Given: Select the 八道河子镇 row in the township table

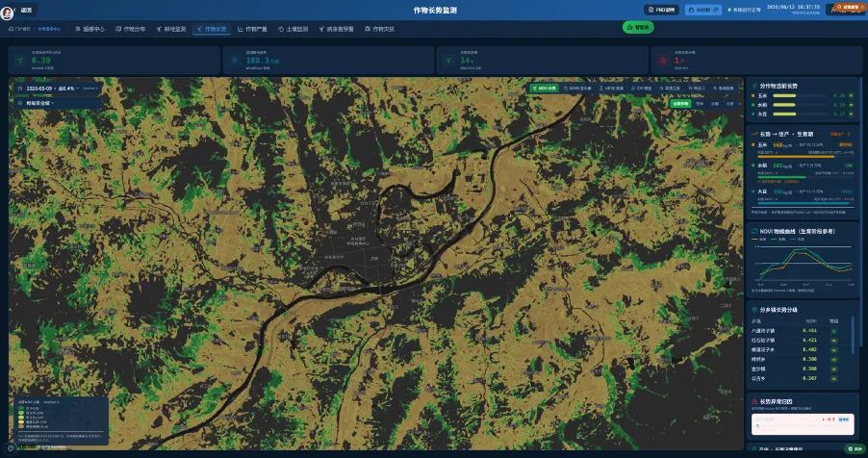Looking at the screenshot, I should [x=801, y=331].
